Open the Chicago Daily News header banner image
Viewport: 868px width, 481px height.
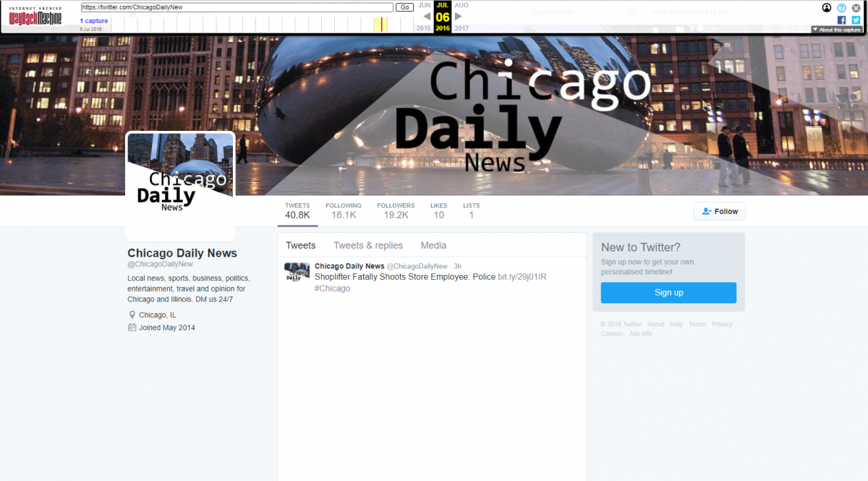click(434, 115)
